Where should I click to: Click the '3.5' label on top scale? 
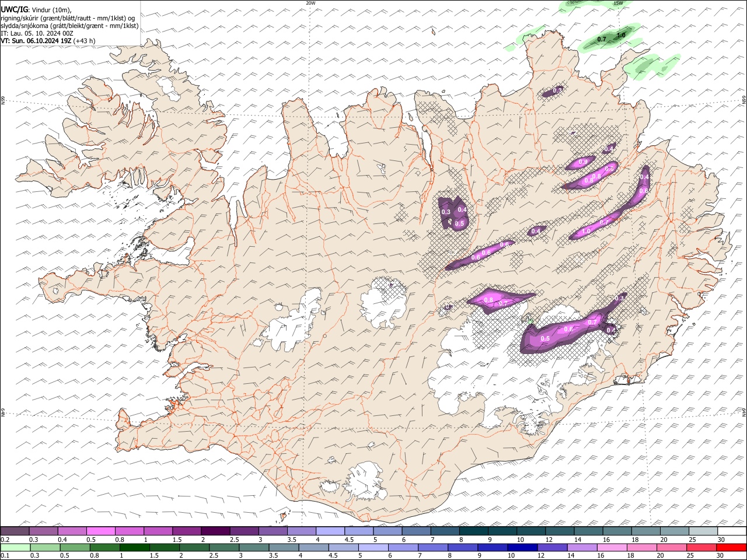pyautogui.click(x=291, y=540)
